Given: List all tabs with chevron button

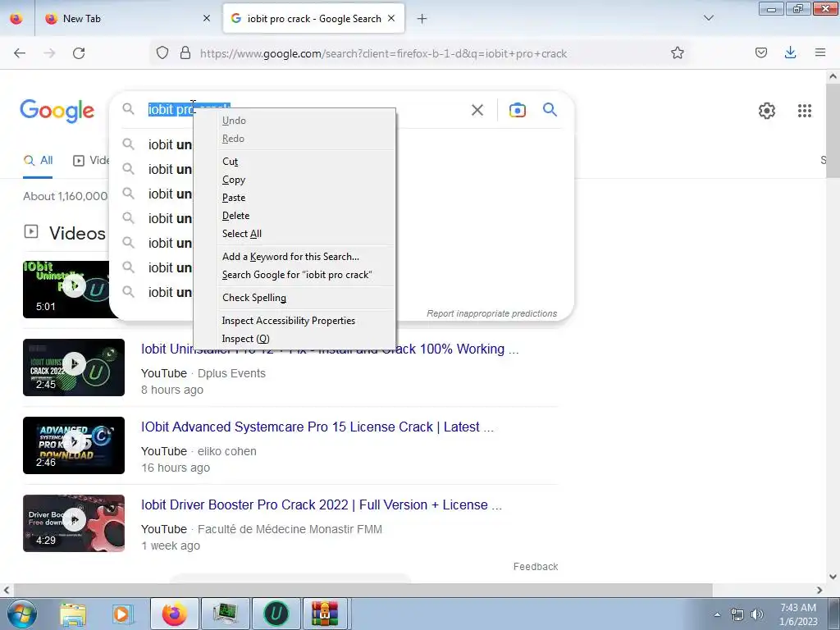Looking at the screenshot, I should tap(708, 18).
